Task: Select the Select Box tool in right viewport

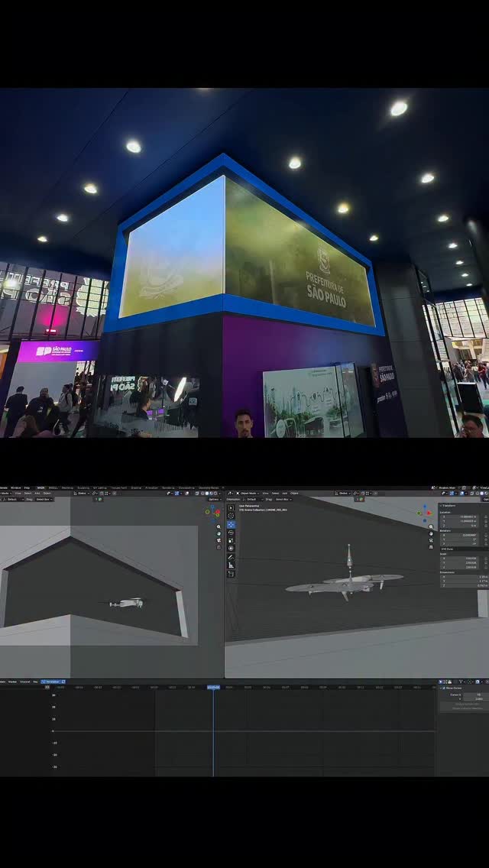Action: pos(231,507)
